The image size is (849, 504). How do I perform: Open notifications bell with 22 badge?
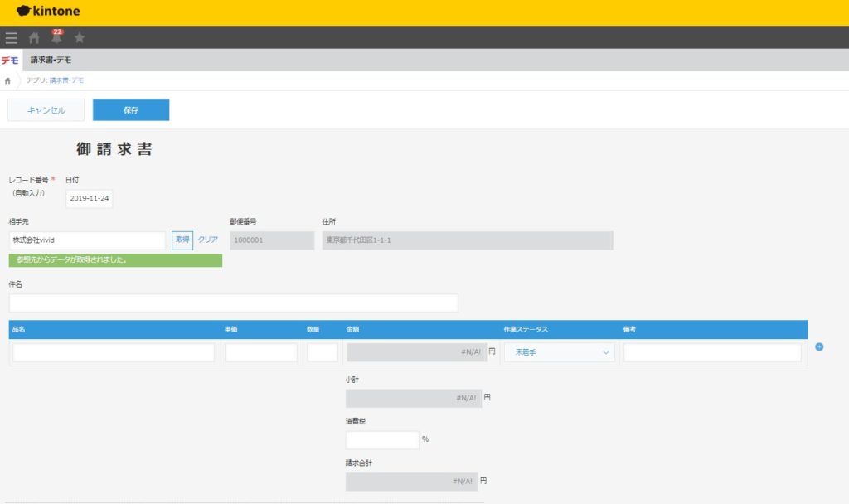coord(56,37)
